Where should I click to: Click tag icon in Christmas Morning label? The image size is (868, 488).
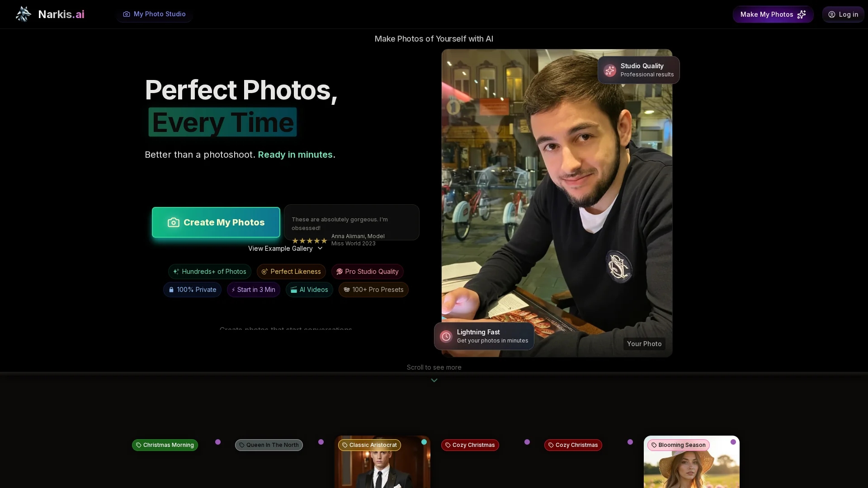(x=139, y=445)
